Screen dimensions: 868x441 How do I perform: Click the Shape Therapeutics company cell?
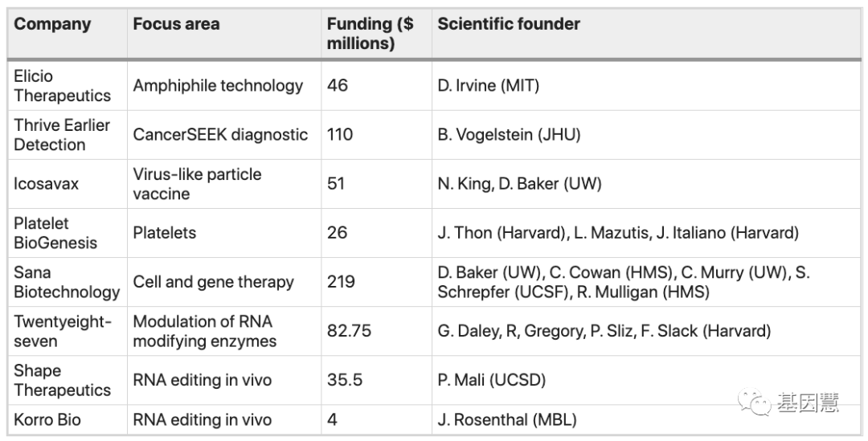[62, 380]
